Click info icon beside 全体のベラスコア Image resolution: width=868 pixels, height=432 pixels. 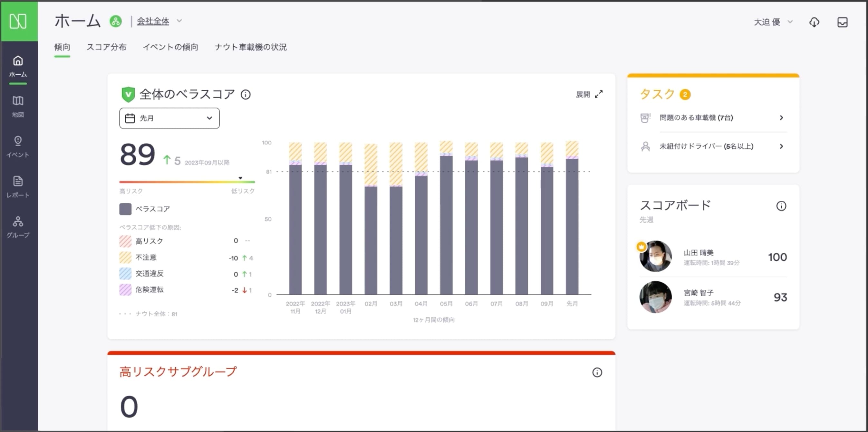246,95
